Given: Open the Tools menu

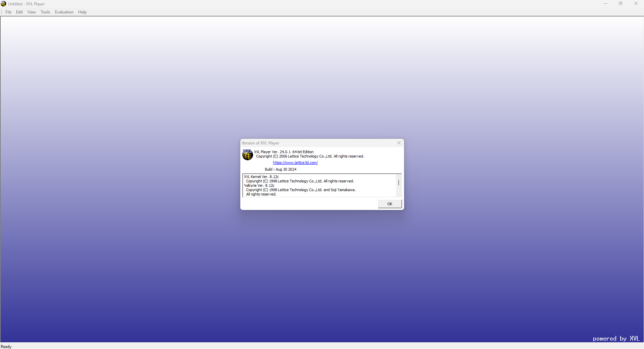Looking at the screenshot, I should (45, 12).
